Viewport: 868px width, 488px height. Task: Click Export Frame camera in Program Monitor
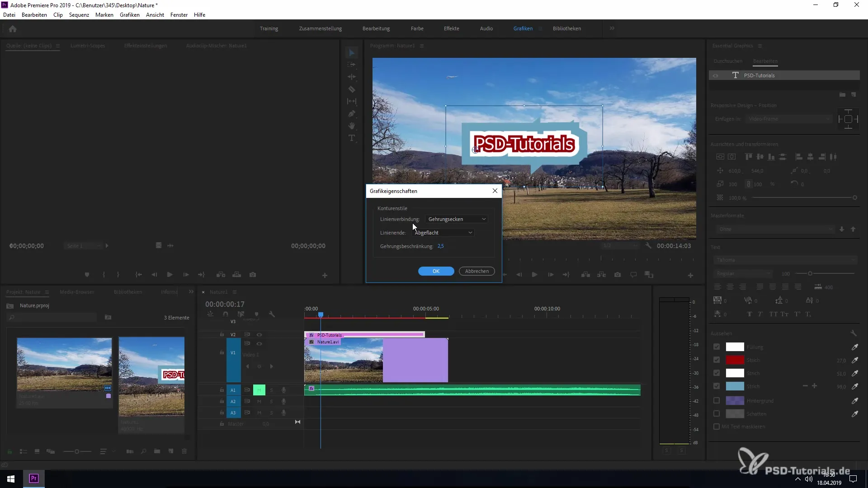pos(618,275)
